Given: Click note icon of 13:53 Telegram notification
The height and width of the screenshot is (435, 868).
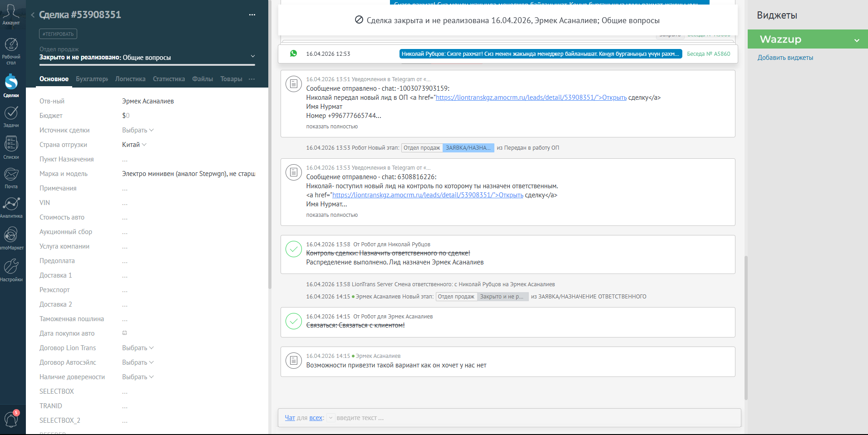Looking at the screenshot, I should click(x=294, y=172).
